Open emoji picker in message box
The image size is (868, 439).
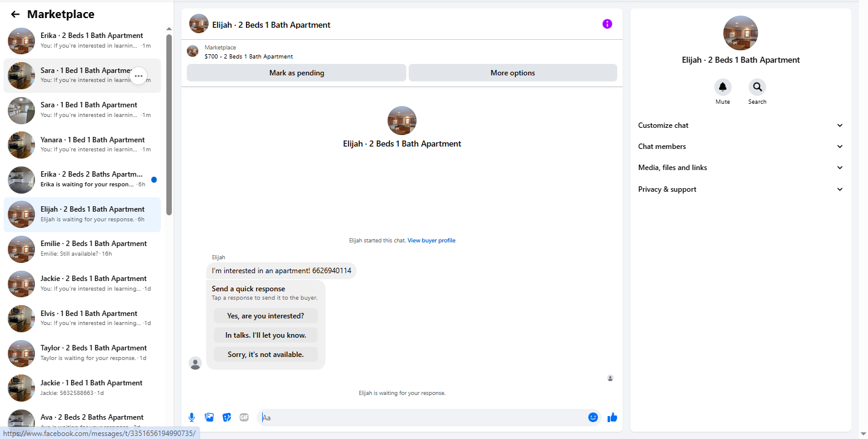593,417
